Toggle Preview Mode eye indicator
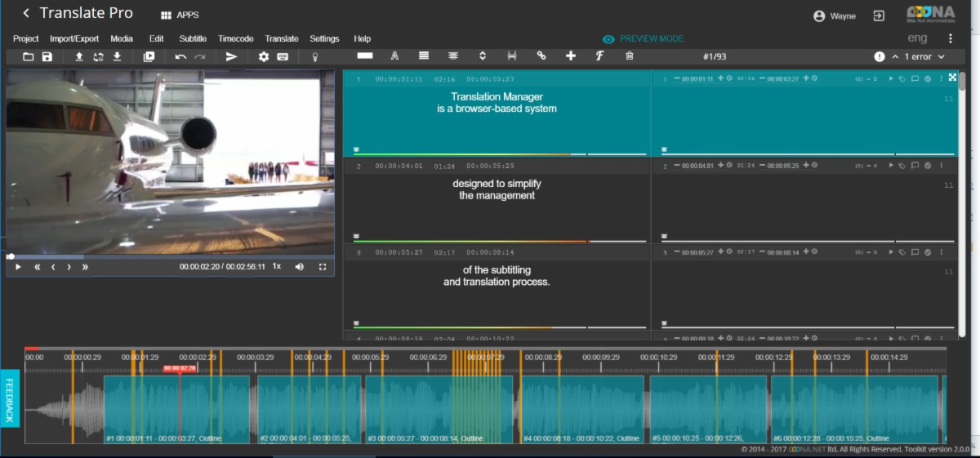 pos(608,39)
